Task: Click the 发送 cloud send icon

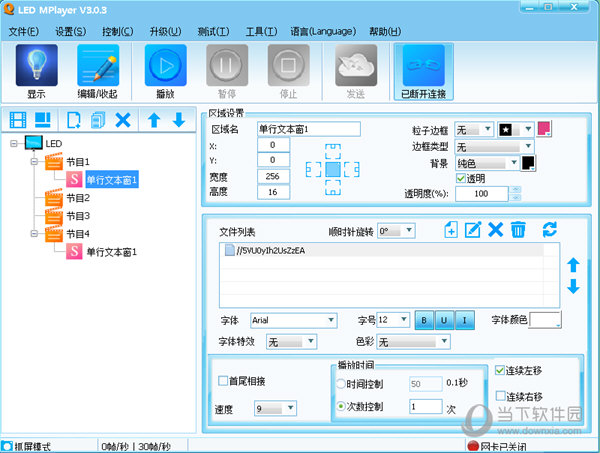Action: (356, 65)
